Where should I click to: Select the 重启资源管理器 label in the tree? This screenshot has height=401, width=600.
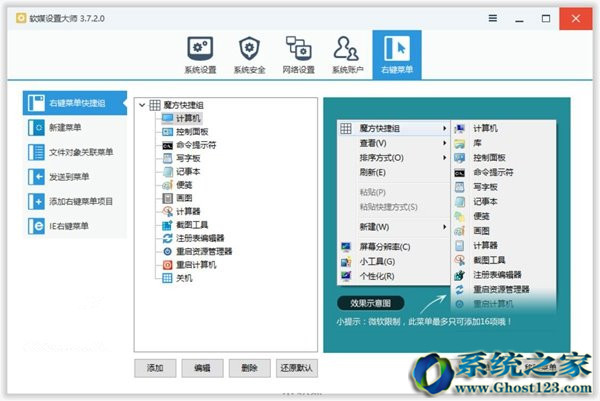(204, 251)
